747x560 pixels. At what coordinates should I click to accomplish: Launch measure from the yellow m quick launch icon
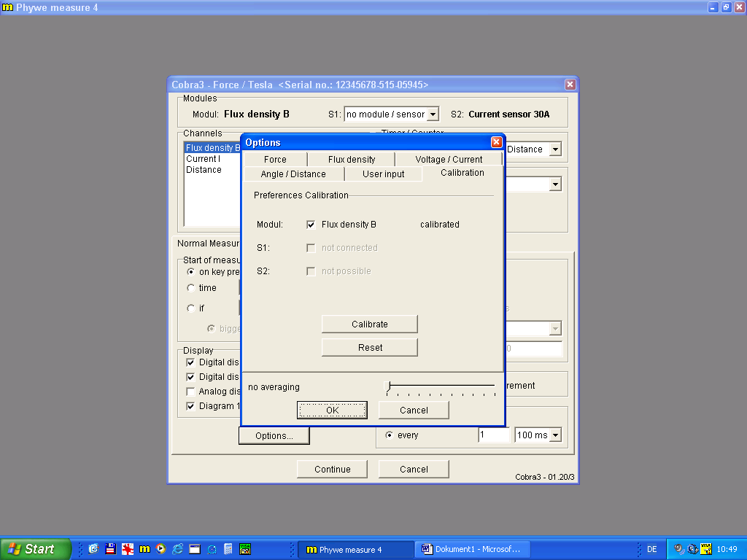[144, 549]
